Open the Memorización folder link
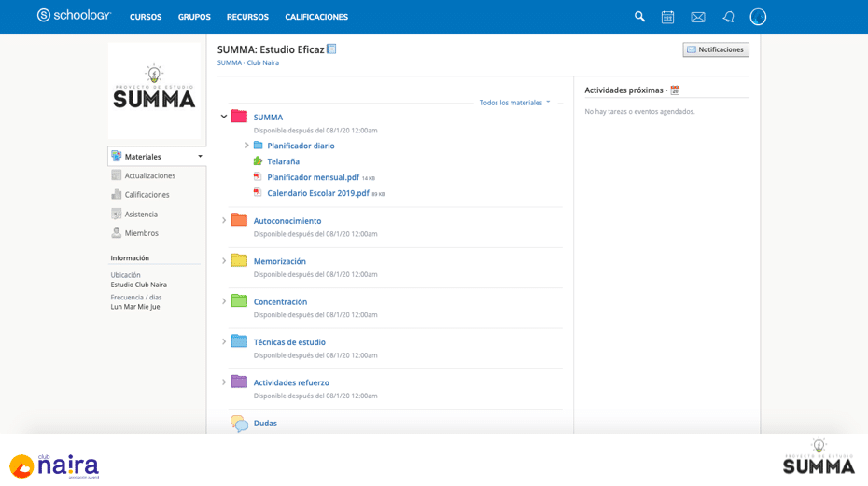Viewport: 868px width, 486px height. 280,261
